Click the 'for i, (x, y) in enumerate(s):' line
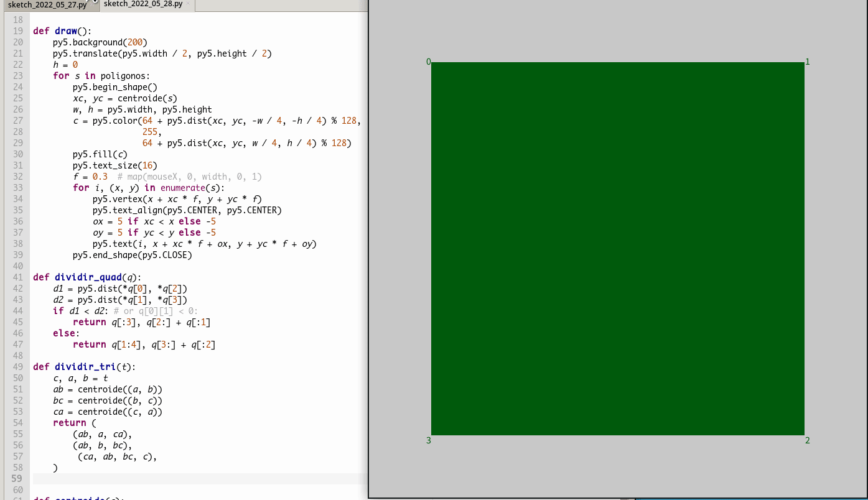 tap(149, 188)
